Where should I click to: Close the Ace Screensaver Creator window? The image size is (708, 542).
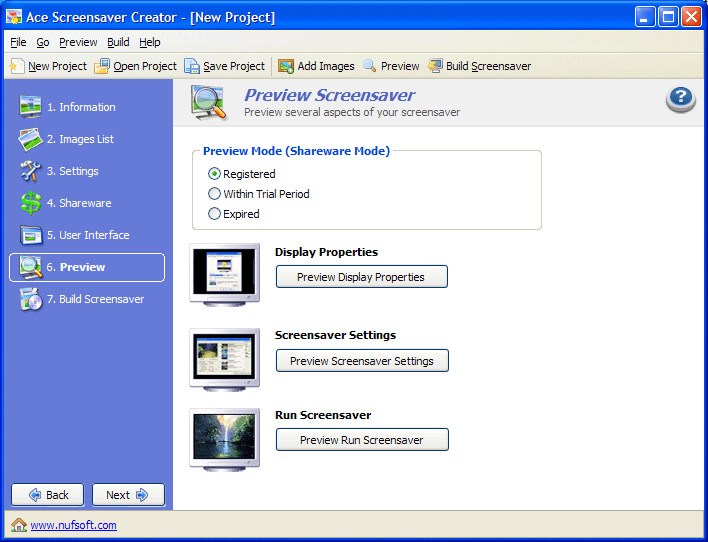(x=691, y=17)
